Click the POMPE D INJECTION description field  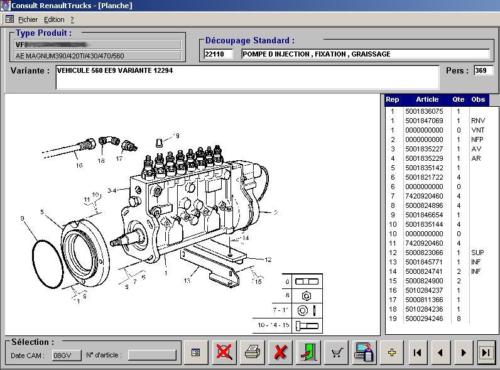point(366,54)
